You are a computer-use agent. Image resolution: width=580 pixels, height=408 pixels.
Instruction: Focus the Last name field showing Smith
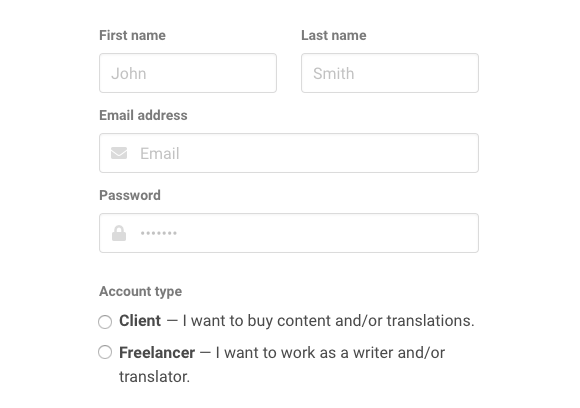[x=390, y=73]
